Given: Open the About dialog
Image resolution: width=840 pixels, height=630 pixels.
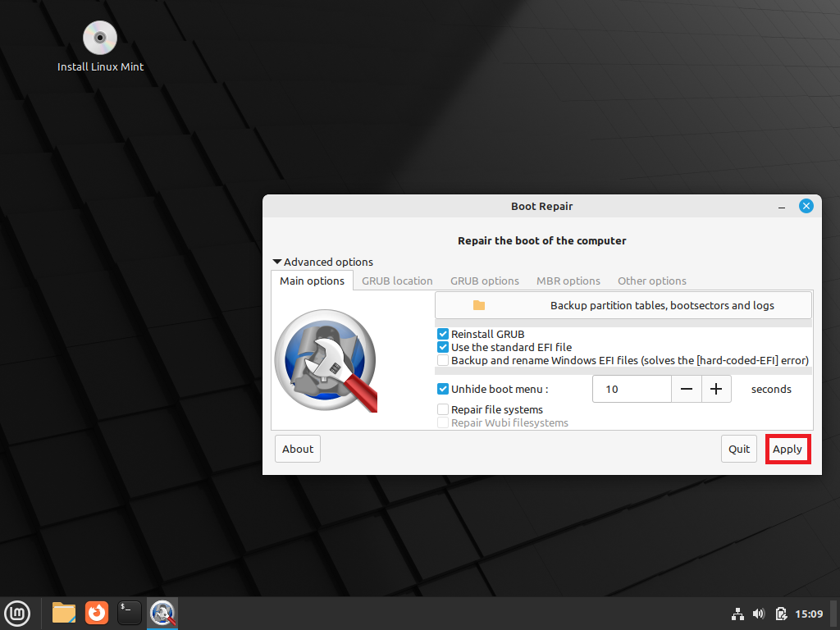Looking at the screenshot, I should [x=298, y=449].
